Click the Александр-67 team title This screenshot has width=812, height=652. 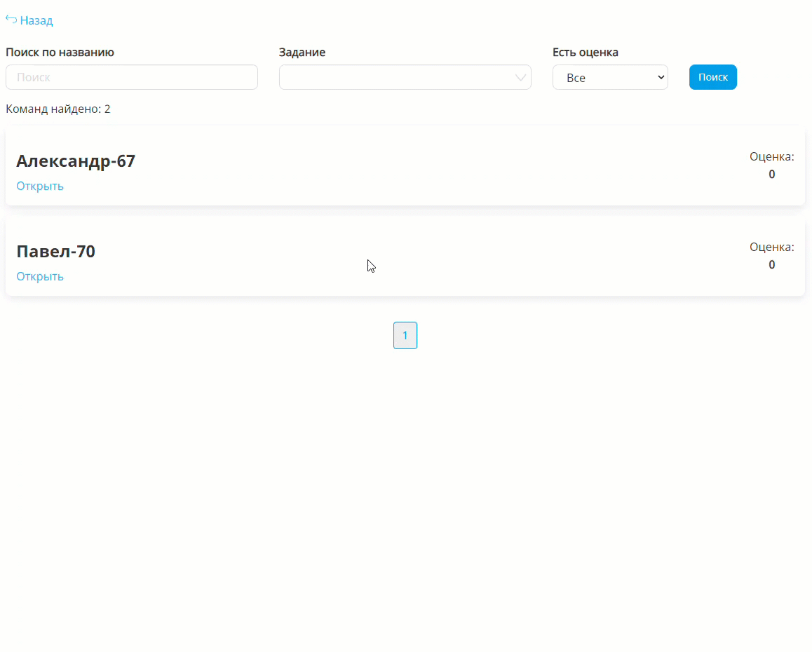pyautogui.click(x=76, y=161)
